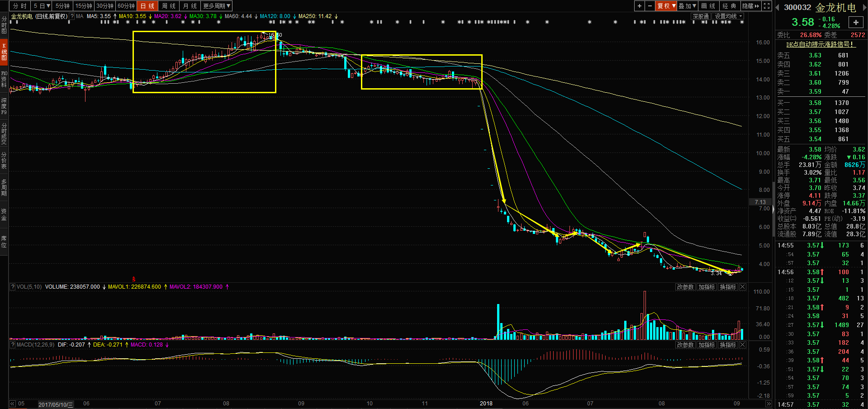Close the VOL indicator panel

pos(742,287)
